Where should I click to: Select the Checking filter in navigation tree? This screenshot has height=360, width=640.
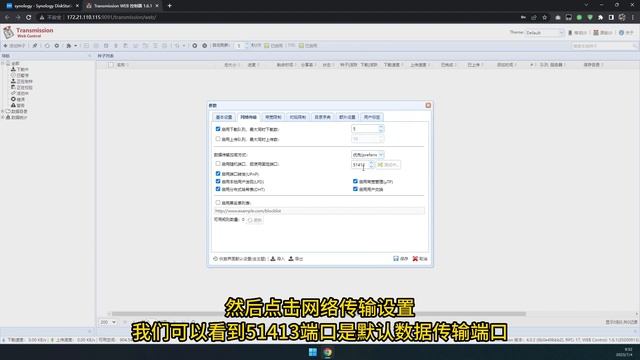pyautogui.click(x=21, y=87)
